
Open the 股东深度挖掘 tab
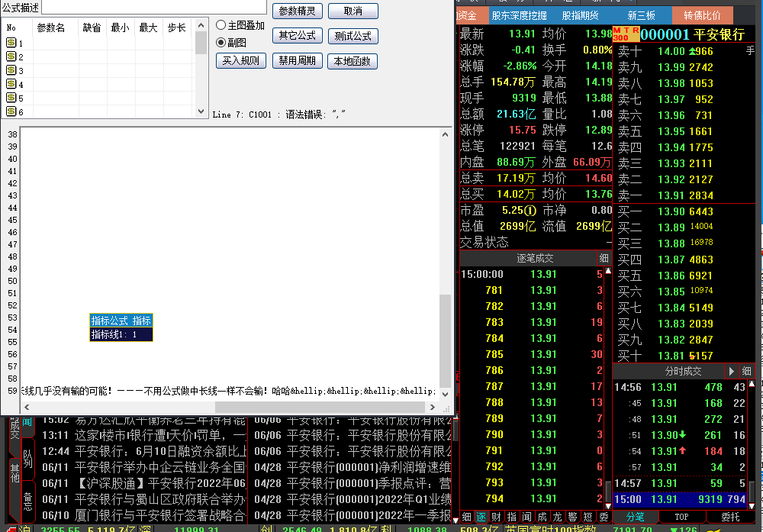[x=519, y=15]
